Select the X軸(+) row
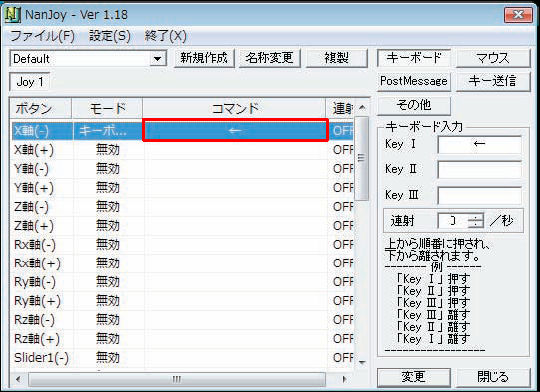The image size is (540, 392). click(x=183, y=150)
